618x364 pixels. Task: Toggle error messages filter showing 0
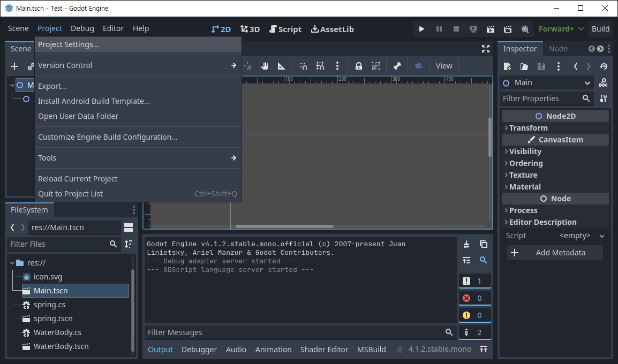[475, 298]
